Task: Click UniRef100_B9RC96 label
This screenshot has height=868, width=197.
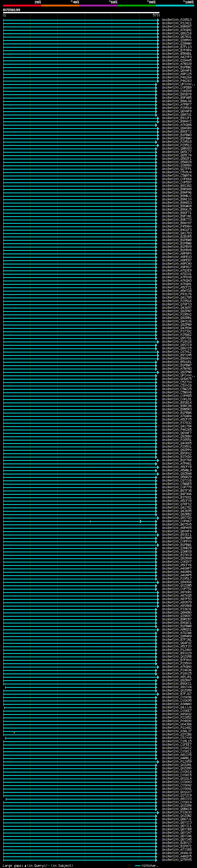Action: (176, 406)
